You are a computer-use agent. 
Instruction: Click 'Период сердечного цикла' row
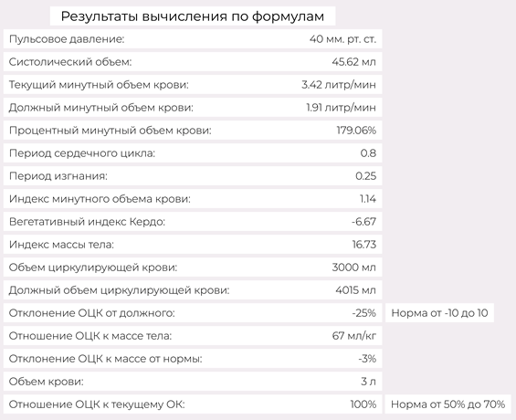point(193,153)
